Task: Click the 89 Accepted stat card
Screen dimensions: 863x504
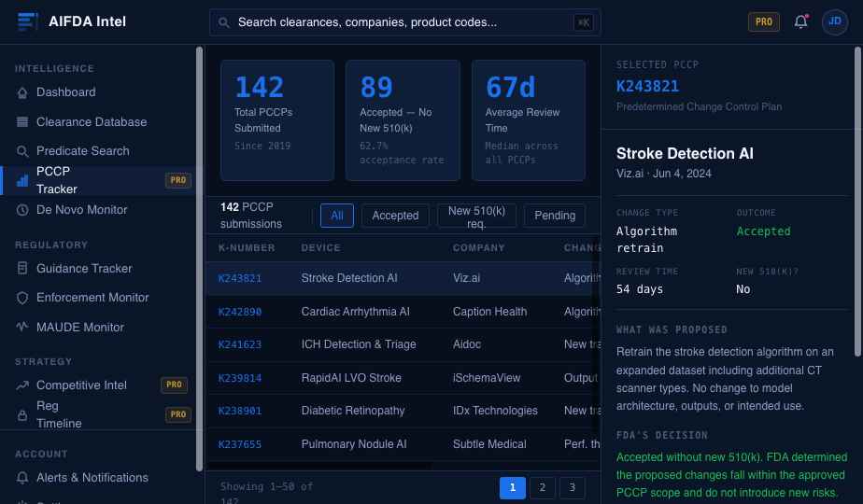Action: point(403,120)
